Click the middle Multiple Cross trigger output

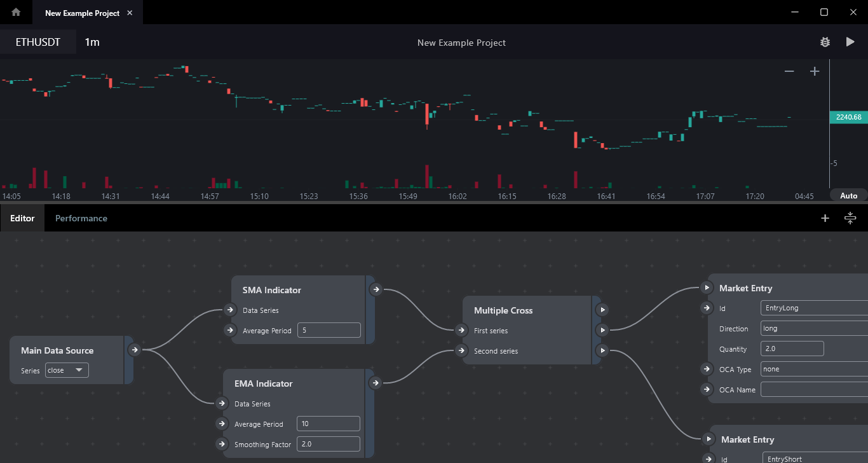(602, 330)
